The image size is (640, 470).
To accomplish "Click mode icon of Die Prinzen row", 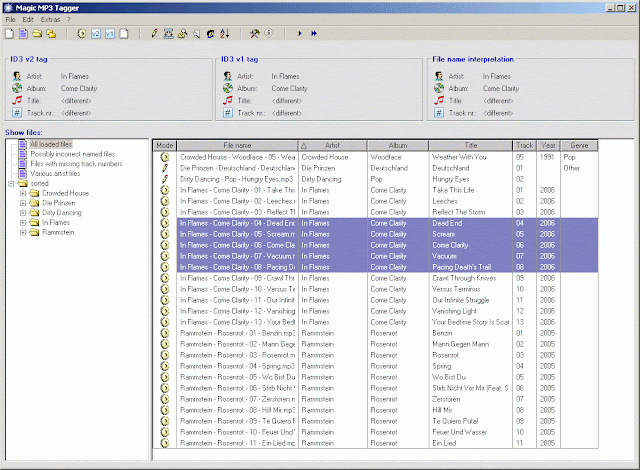I will click(165, 168).
